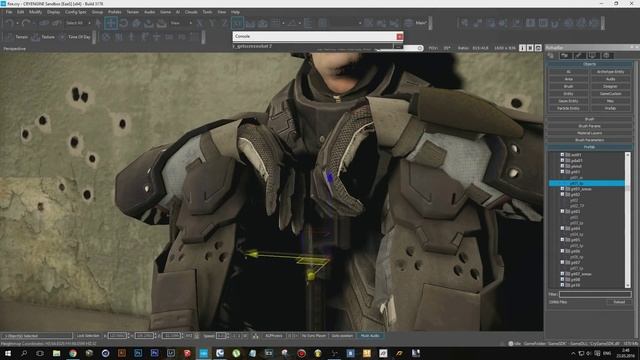Lock movement to the X axis
This screenshot has height=360, width=640.
click(x=199, y=23)
